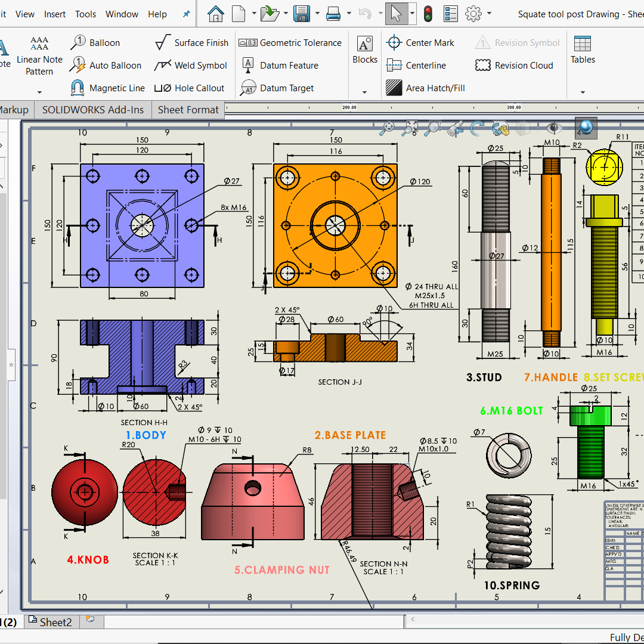Toggle Hide/Show Items eye icon

(x=553, y=128)
